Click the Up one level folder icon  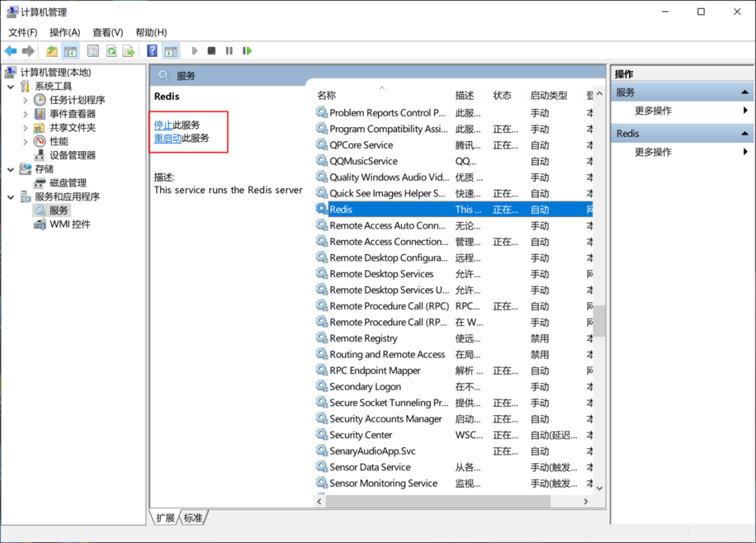tap(52, 50)
